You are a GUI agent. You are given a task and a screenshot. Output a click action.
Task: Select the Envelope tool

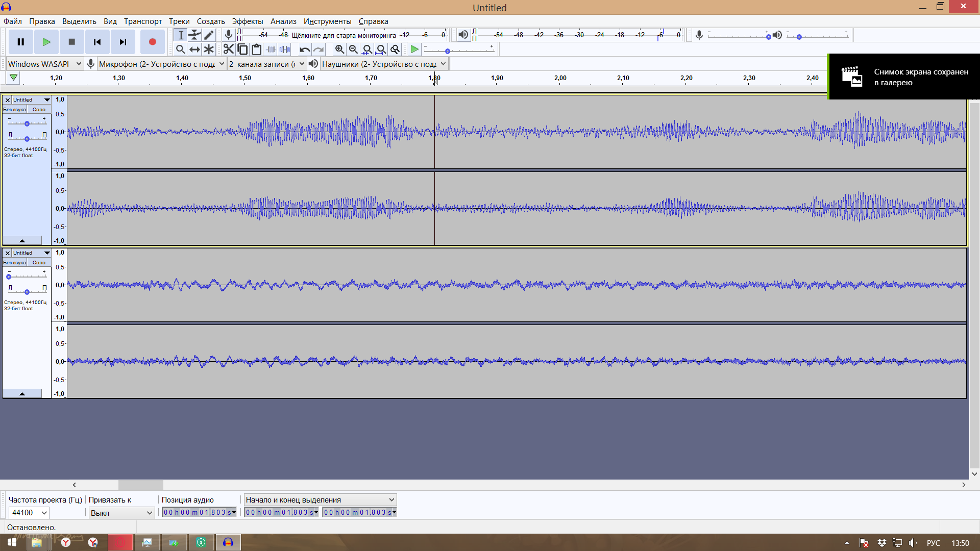coord(194,35)
